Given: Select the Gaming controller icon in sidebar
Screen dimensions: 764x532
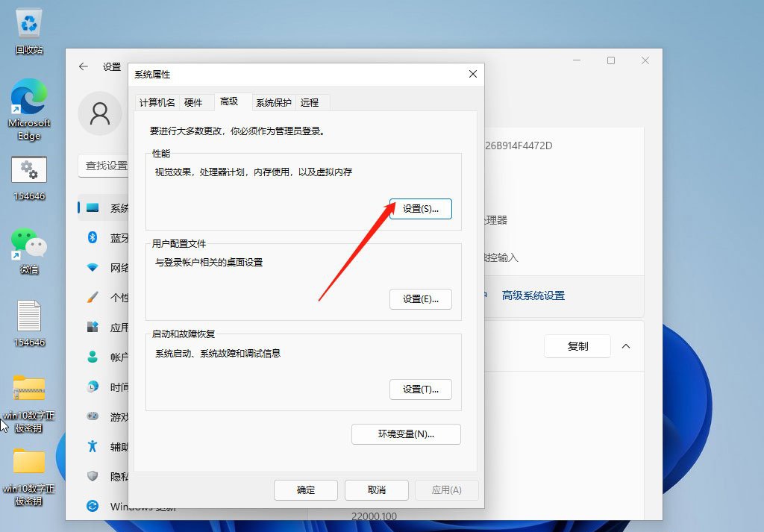Looking at the screenshot, I should (93, 416).
